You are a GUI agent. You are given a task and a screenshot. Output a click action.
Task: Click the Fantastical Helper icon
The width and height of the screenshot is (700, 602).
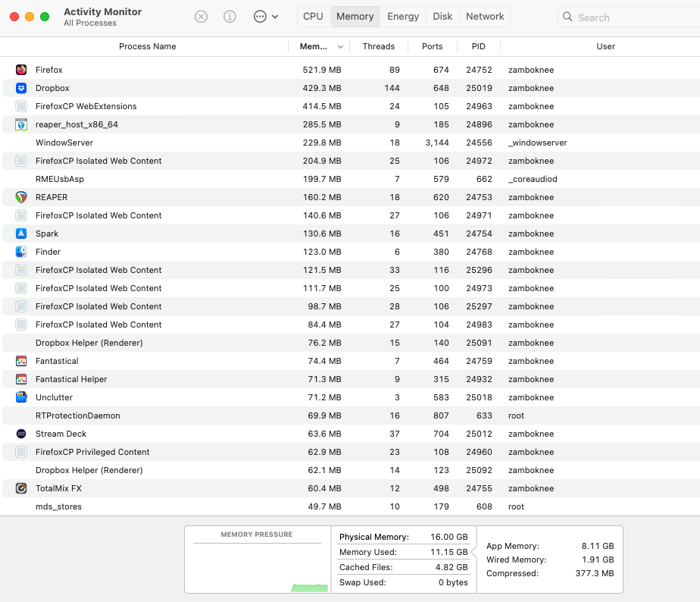(x=21, y=379)
